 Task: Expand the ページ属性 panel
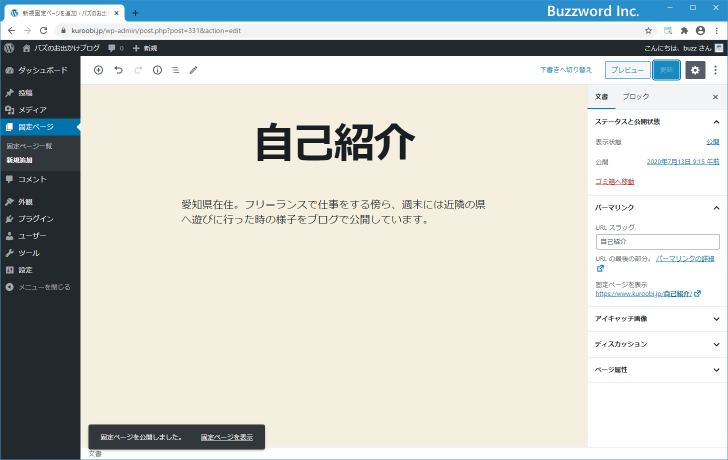pyautogui.click(x=657, y=370)
